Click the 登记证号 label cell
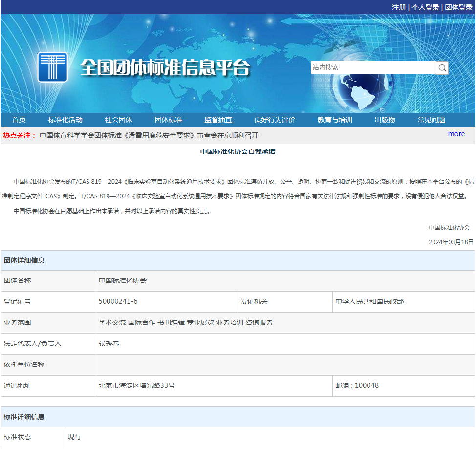Viewport: 476px width, 449px height. pos(48,302)
